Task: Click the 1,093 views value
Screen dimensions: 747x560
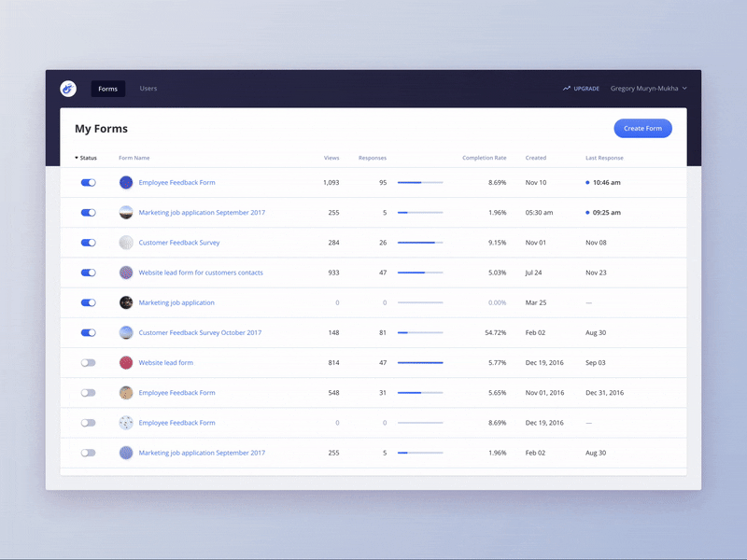Action: tap(331, 182)
